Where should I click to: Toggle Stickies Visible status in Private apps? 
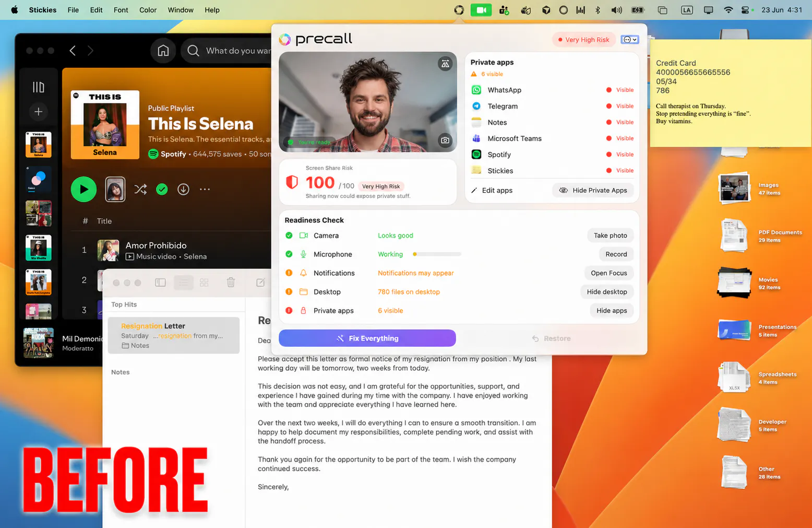pyautogui.click(x=620, y=171)
